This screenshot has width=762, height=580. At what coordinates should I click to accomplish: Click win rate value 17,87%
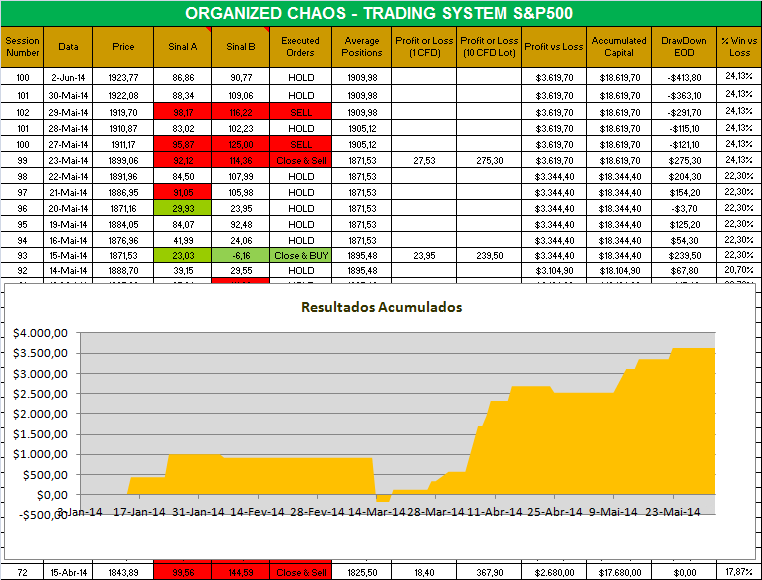coord(739,572)
